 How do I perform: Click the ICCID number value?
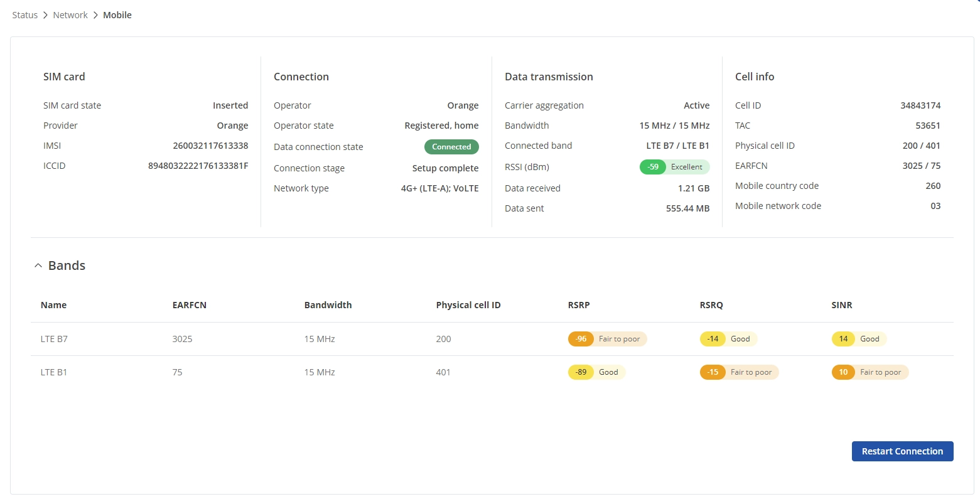[198, 166]
